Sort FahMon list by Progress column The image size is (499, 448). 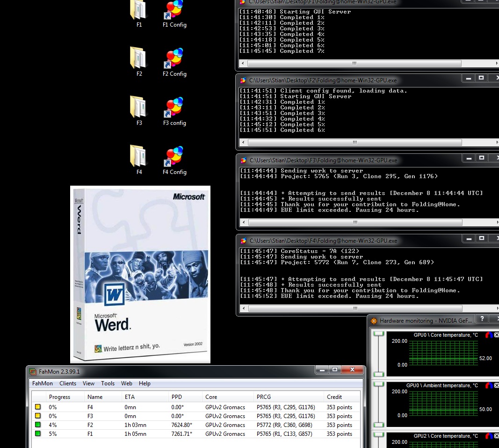65,397
